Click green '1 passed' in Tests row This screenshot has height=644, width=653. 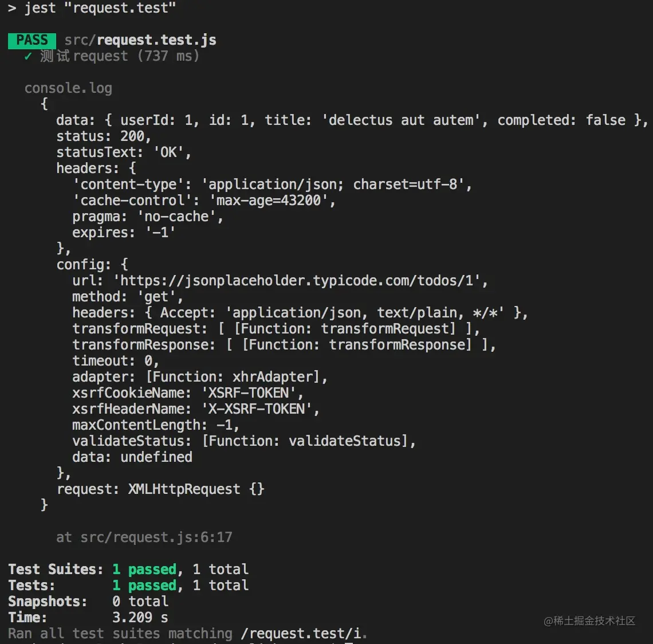coord(144,586)
